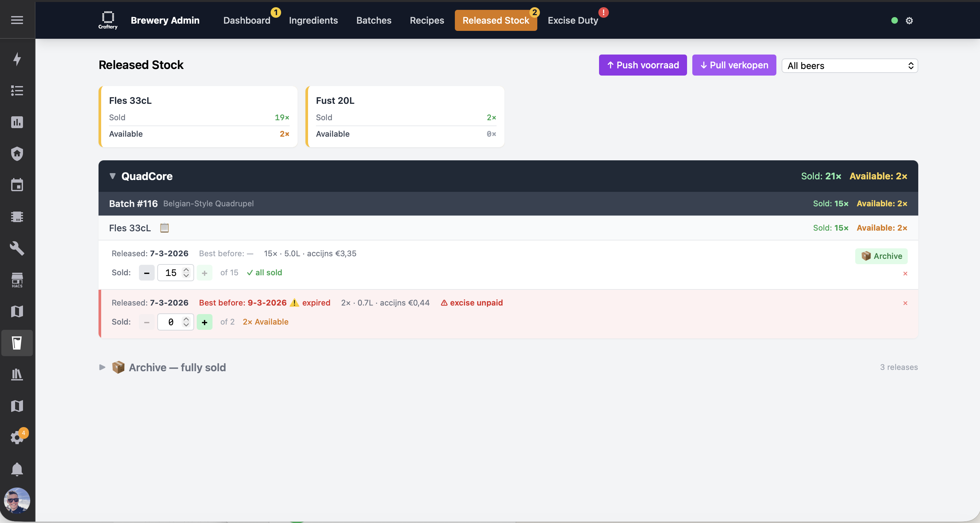Click the notifications bell icon
This screenshot has width=980, height=523.
click(17, 469)
